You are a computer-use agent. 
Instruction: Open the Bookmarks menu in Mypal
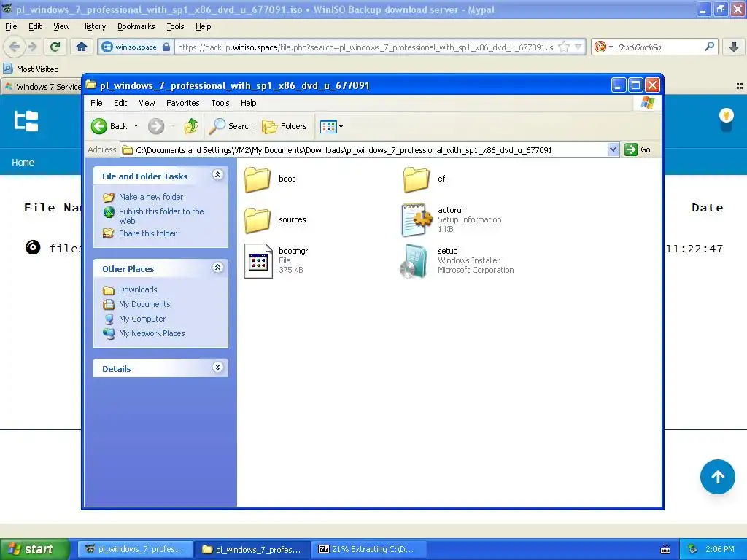[x=136, y=27]
